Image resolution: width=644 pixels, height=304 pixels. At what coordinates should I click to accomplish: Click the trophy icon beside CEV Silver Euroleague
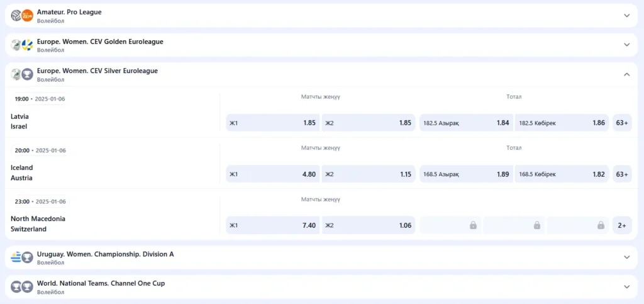pyautogui.click(x=27, y=74)
